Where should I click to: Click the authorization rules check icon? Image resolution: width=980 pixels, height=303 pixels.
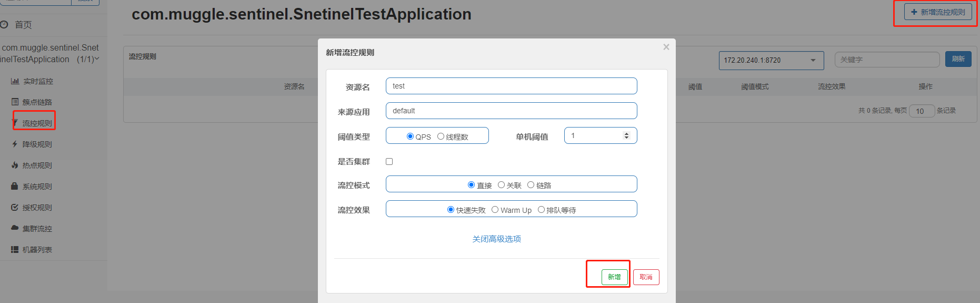tap(15, 207)
